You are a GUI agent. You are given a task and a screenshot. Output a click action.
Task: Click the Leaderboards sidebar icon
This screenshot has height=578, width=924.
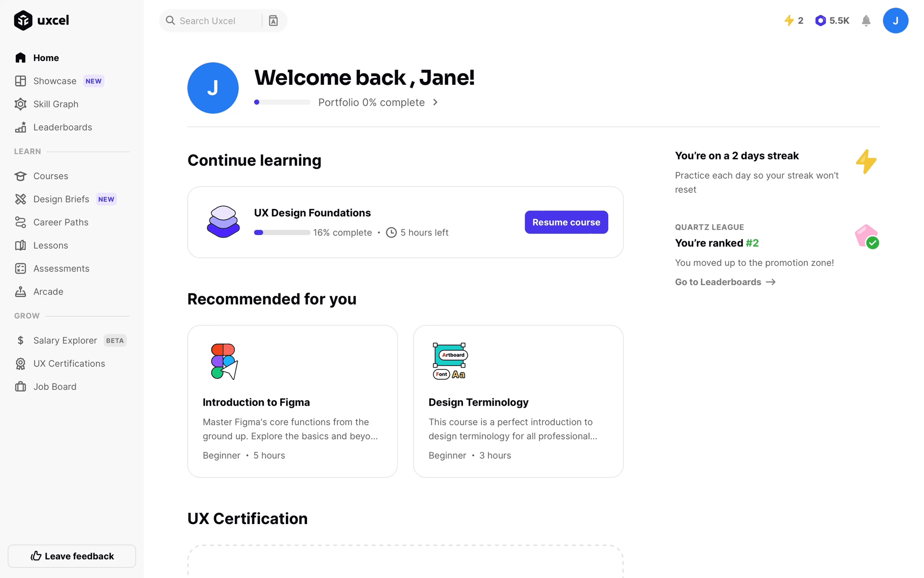tap(20, 127)
